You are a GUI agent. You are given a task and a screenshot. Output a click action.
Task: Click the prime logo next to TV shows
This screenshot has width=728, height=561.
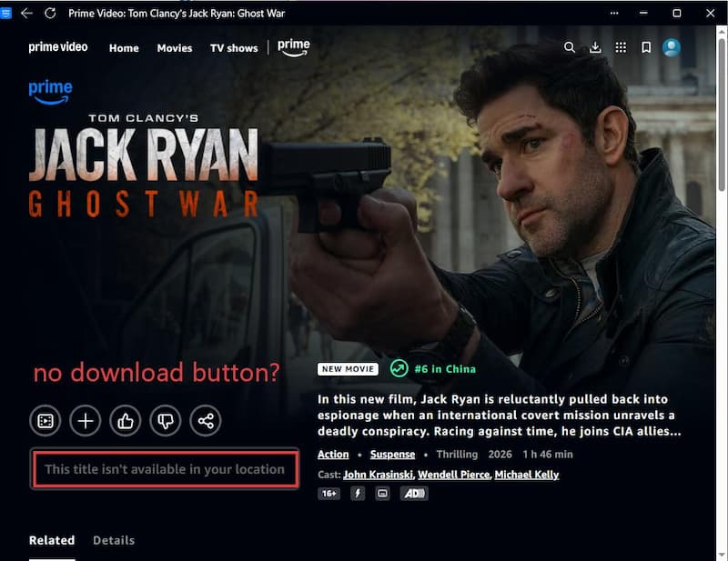coord(293,47)
